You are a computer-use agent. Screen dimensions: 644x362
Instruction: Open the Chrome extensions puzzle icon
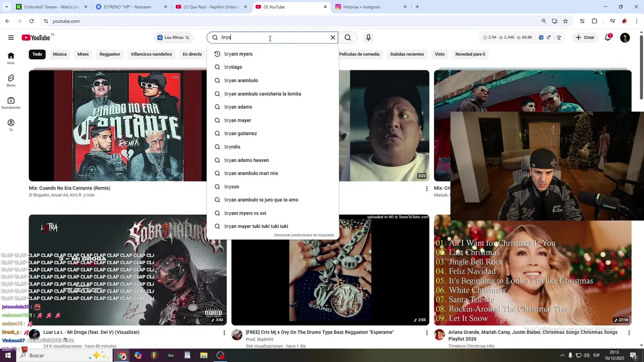[595, 21]
